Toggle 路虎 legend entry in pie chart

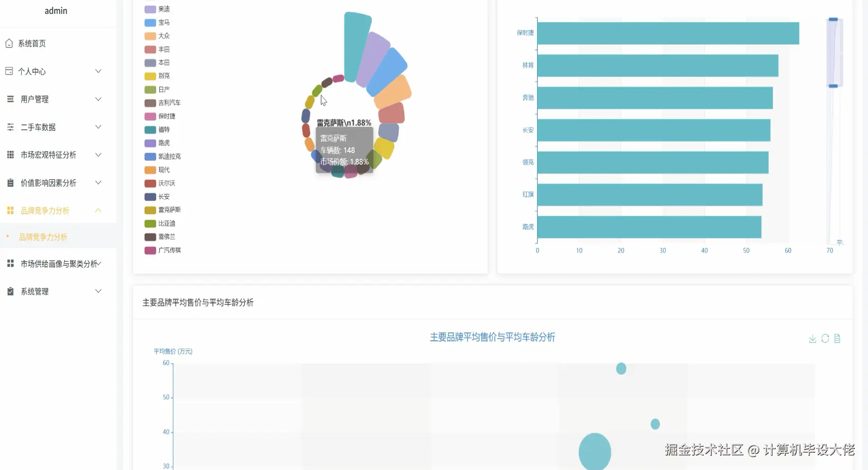157,143
